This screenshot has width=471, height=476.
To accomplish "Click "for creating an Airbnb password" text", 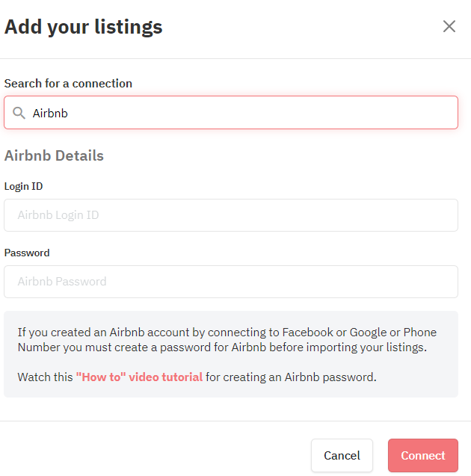I will 291,377.
